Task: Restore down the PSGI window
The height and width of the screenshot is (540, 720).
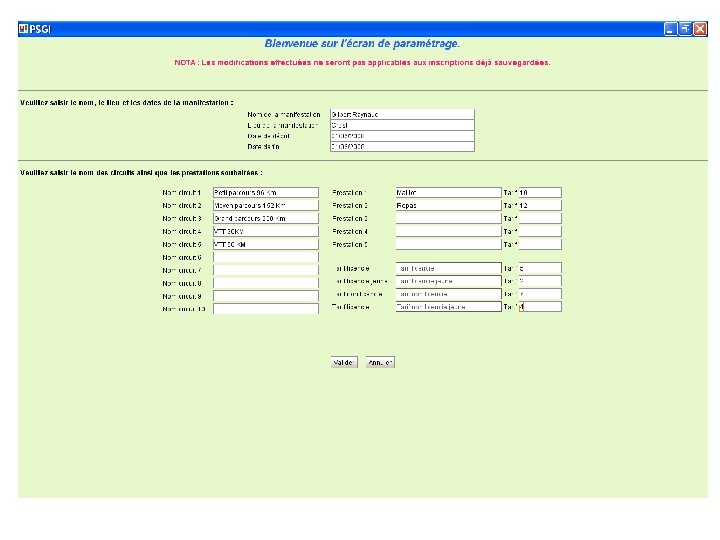Action: tap(685, 29)
